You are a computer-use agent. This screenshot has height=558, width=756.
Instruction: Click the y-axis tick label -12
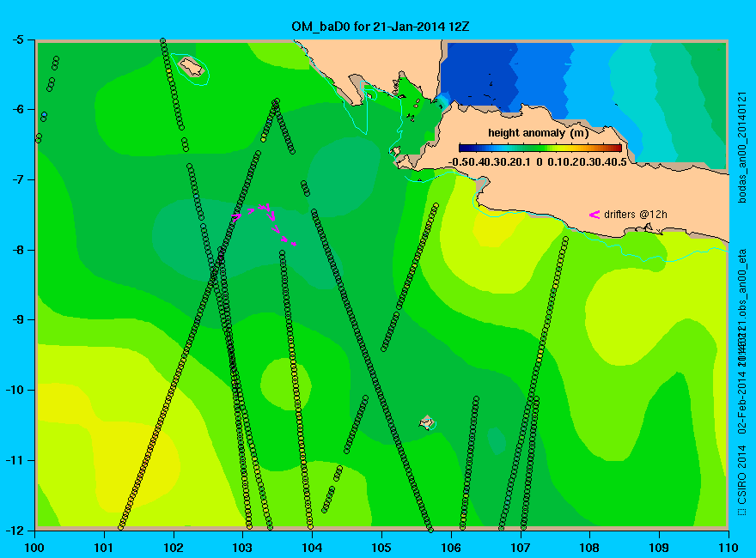(14, 530)
